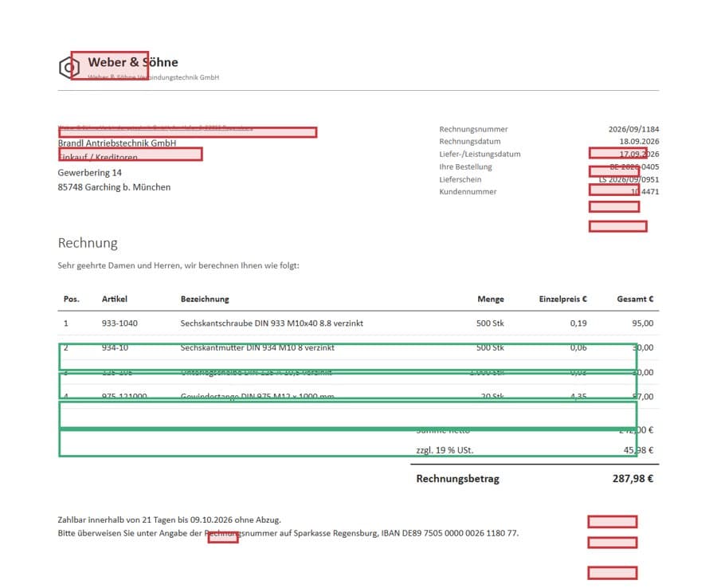The width and height of the screenshot is (717, 588).
Task: Select article number '934-10'
Action: coord(115,348)
